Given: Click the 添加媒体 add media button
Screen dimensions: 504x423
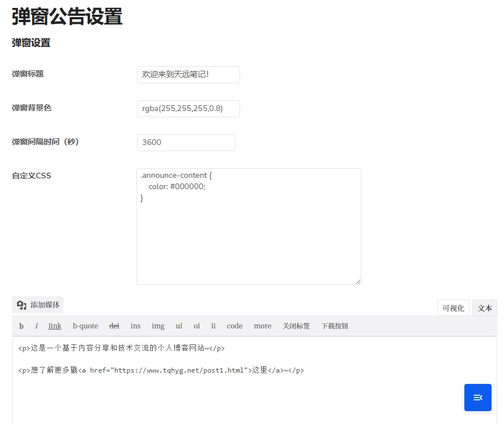Looking at the screenshot, I should point(37,305).
